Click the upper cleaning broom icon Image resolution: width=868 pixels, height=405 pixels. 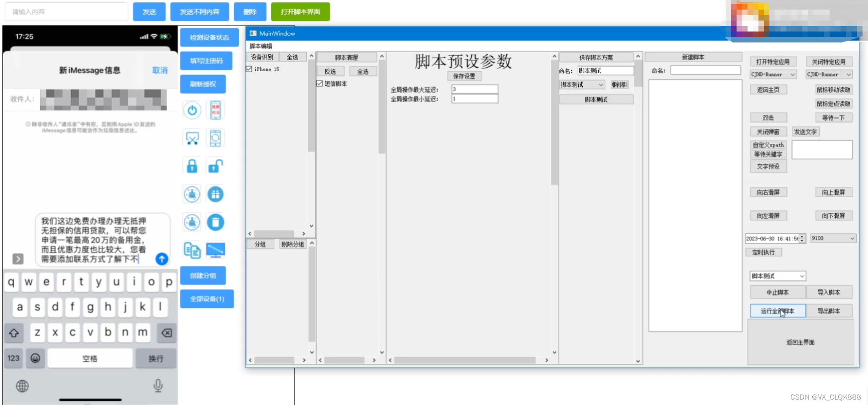[x=192, y=194]
